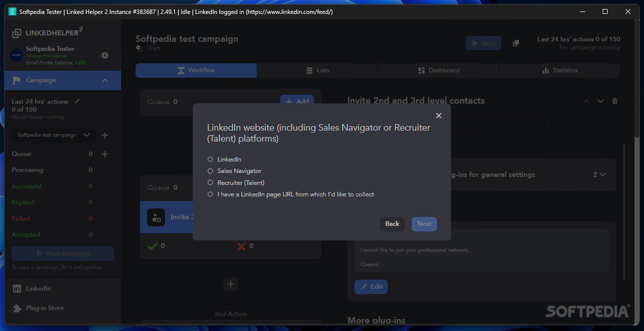Edit the last 24 hrs' actions limit
The width and height of the screenshot is (644, 331).
77,101
